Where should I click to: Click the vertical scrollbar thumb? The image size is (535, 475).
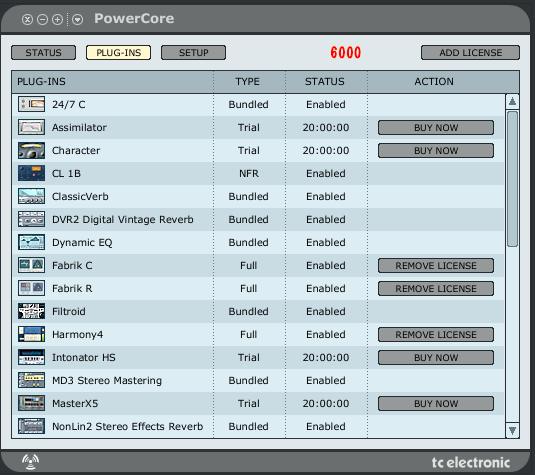pyautogui.click(x=512, y=178)
